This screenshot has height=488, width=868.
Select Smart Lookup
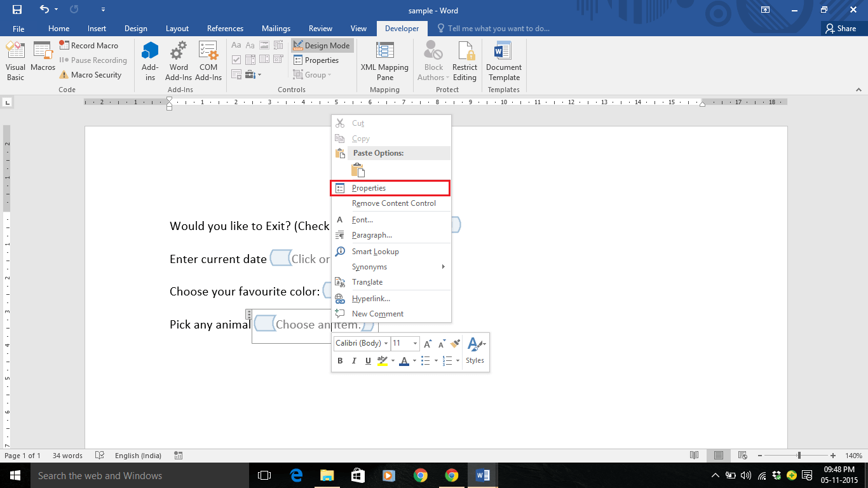click(391, 252)
